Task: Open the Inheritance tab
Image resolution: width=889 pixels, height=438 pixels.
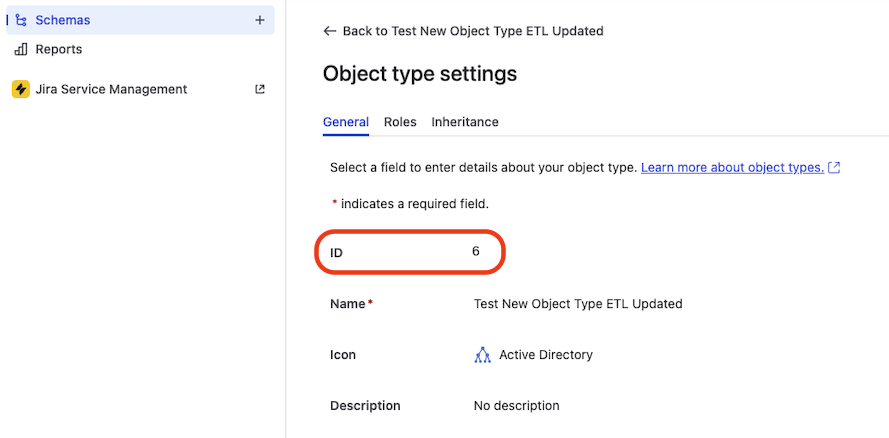Action: pyautogui.click(x=465, y=122)
